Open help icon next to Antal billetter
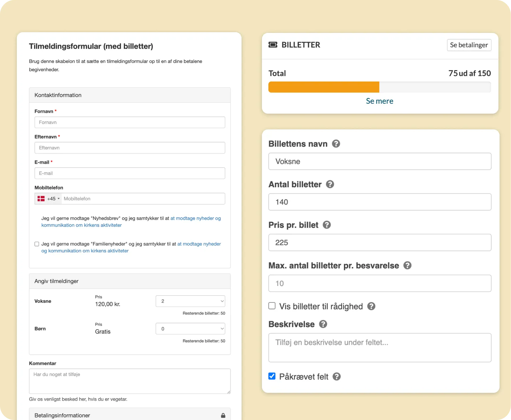Screen dimensions: 511x420 [330, 184]
